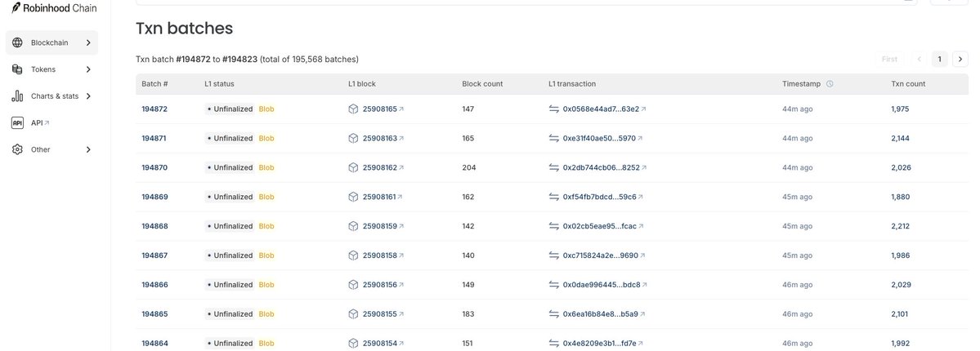Image resolution: width=980 pixels, height=351 pixels.
Task: Click the cube icon for block 25908162
Action: tap(353, 167)
